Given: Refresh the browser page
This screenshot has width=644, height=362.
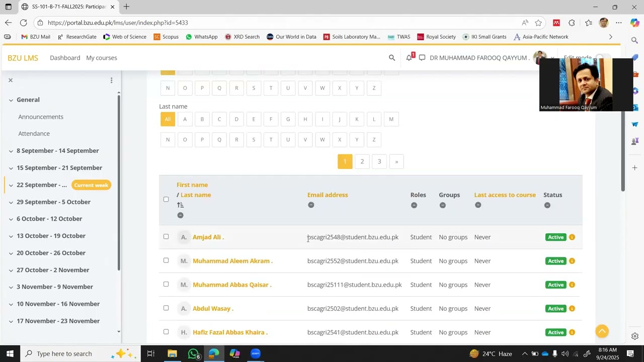Looking at the screenshot, I should click(x=23, y=23).
